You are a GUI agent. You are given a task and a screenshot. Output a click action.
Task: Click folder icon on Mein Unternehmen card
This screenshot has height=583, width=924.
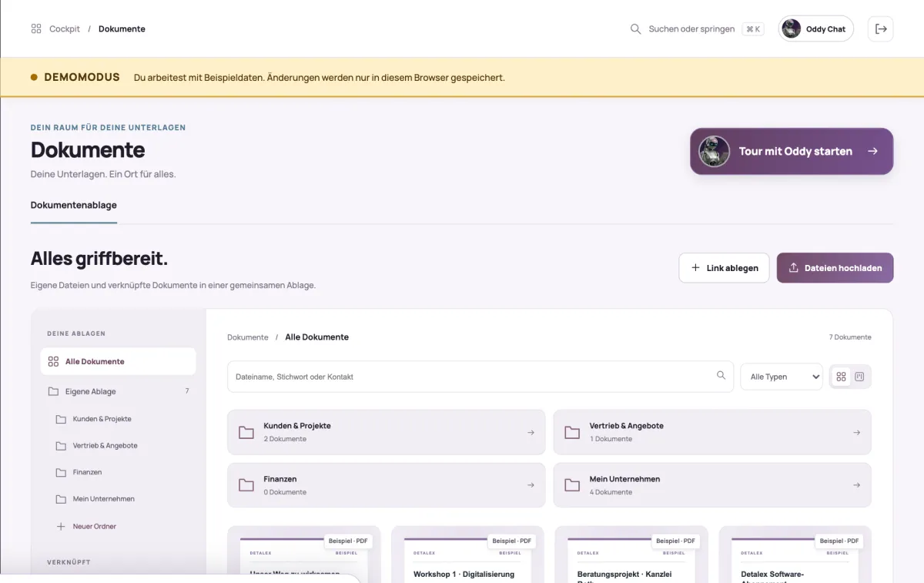tap(572, 485)
